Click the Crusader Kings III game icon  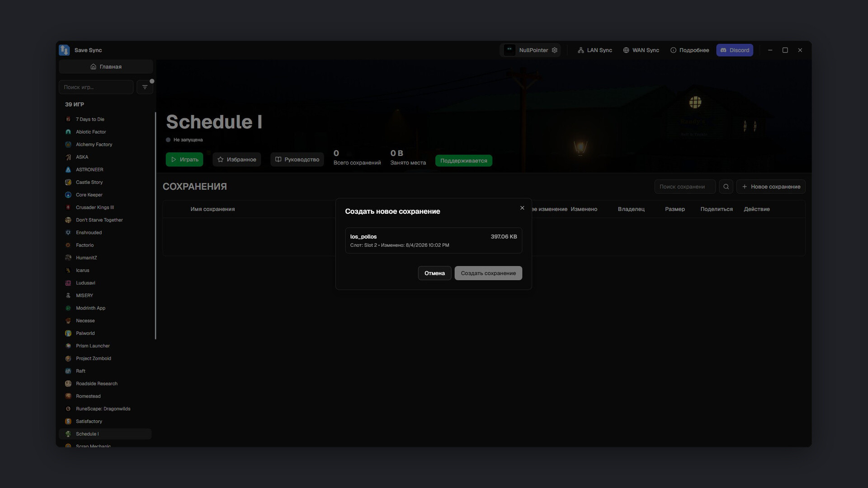tap(68, 207)
